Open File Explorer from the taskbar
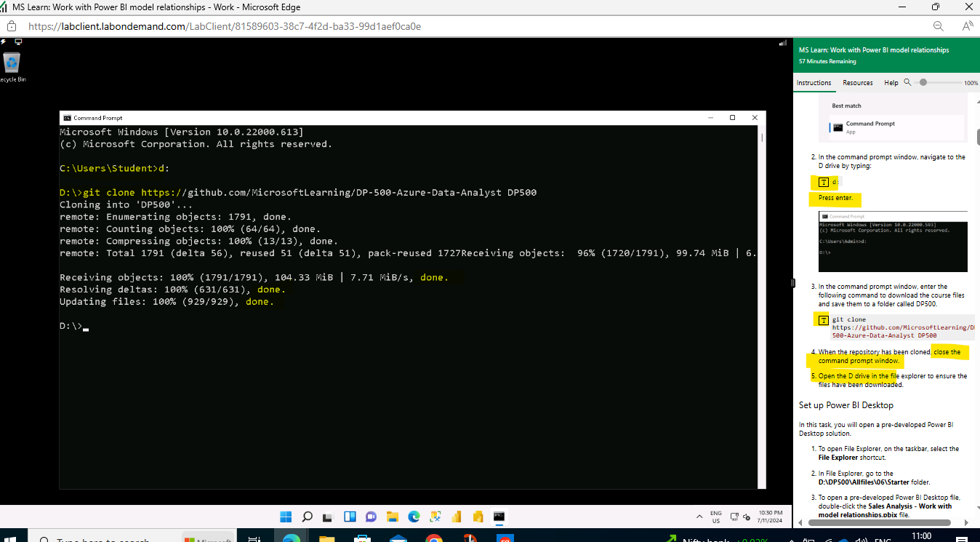 click(392, 517)
